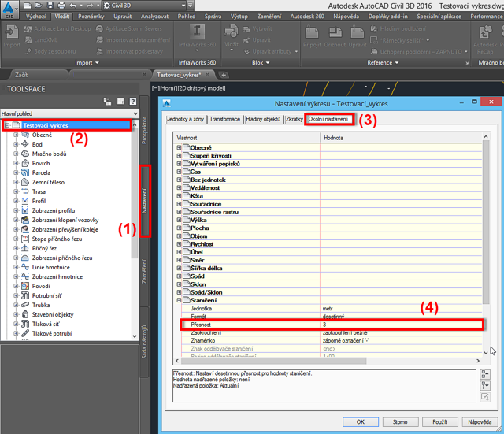Switch to the Jednotky a zóny tab
The image size is (504, 434).
pyautogui.click(x=185, y=119)
